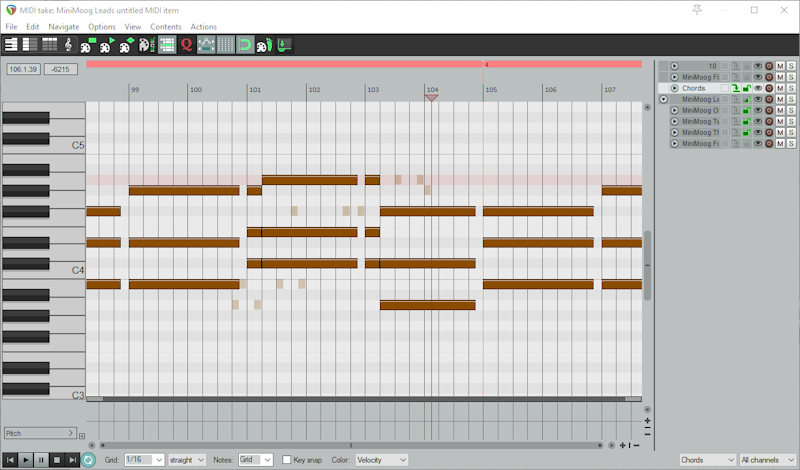Open the Actions menu
The image size is (800, 470).
(203, 26)
